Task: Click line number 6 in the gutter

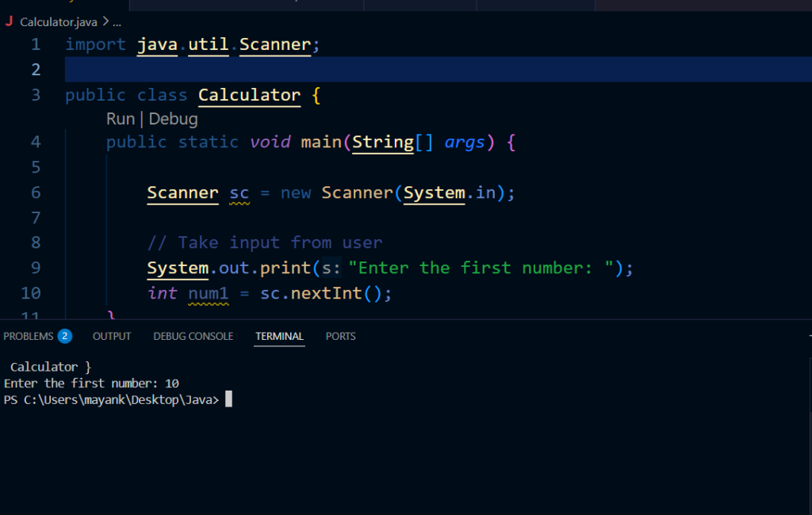Action: tap(36, 193)
